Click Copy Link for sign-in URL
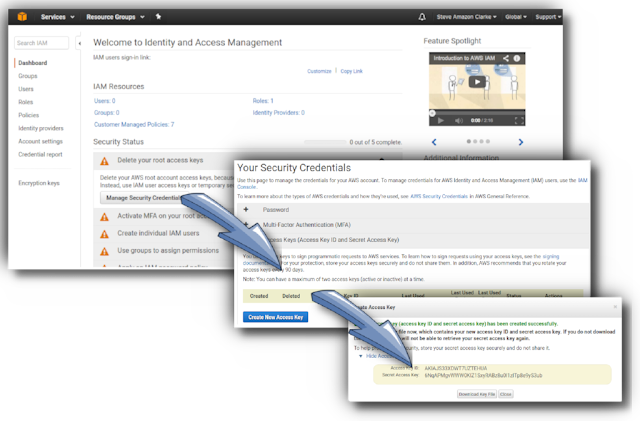The image size is (640, 421). point(351,71)
